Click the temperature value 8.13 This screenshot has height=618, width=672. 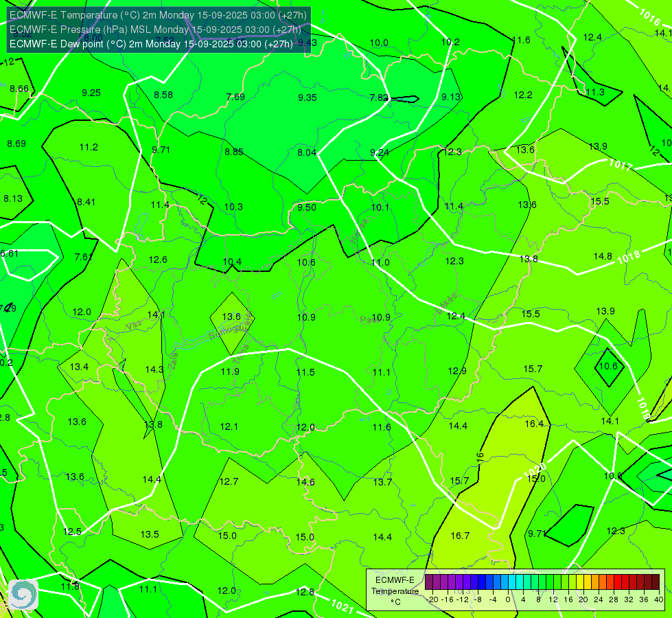(x=13, y=199)
